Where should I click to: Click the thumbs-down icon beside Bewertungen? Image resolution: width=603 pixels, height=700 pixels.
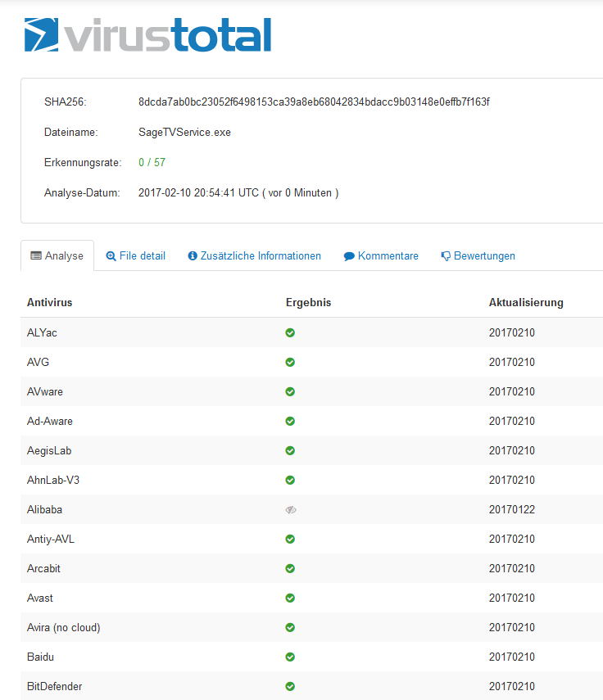pos(446,256)
